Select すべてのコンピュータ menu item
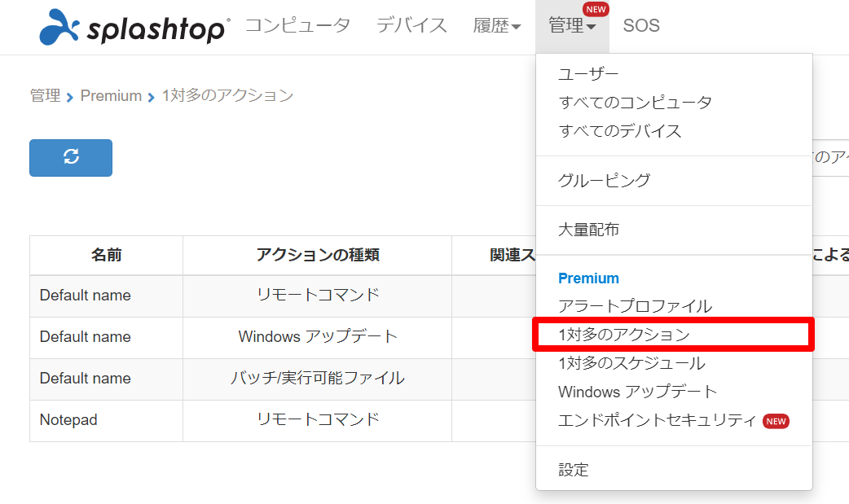This screenshot has height=504, width=849. coord(636,103)
